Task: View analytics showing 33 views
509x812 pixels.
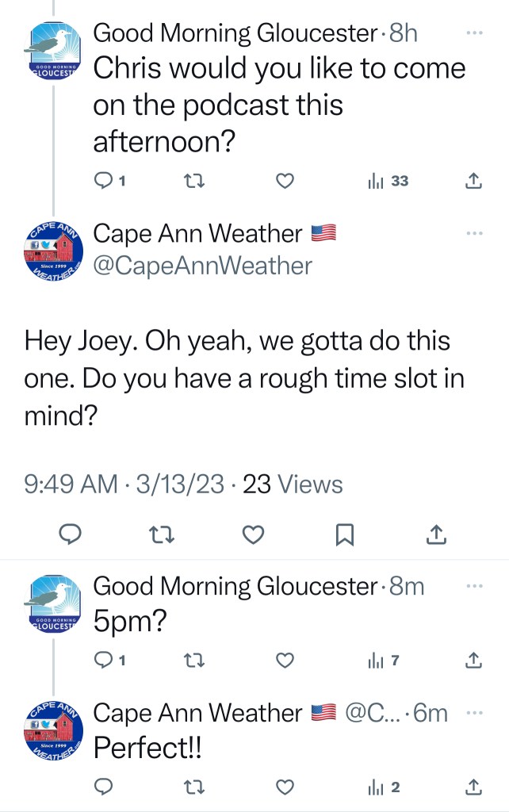Action: point(388,182)
